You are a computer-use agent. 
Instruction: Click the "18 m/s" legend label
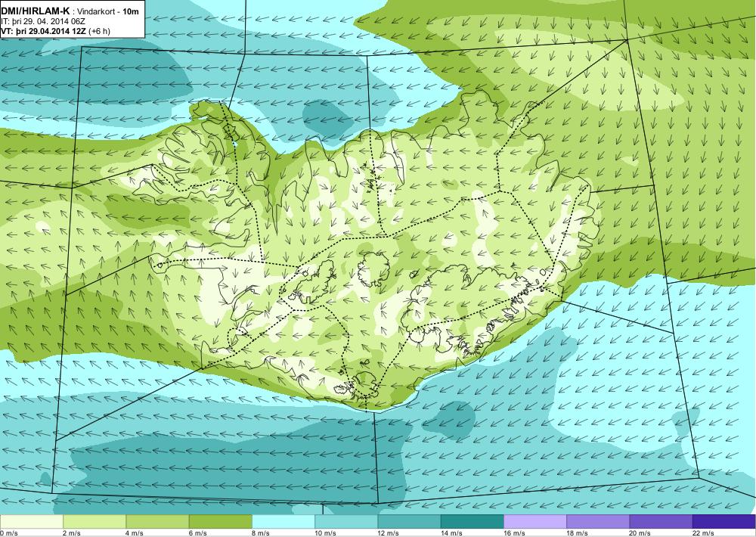pos(577,533)
